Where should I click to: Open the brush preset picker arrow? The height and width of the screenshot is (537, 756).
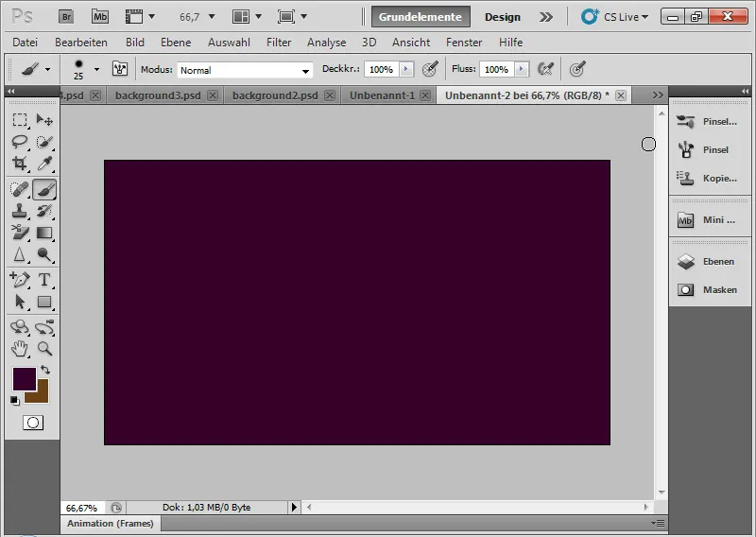tap(96, 69)
